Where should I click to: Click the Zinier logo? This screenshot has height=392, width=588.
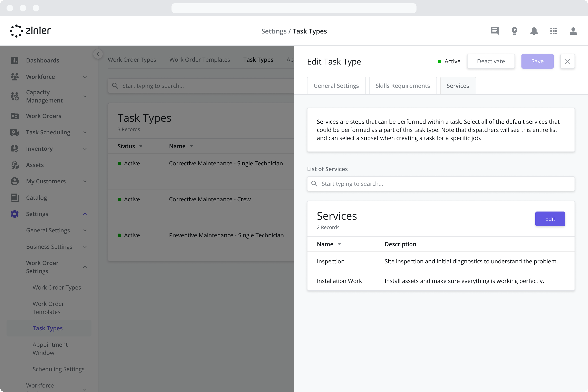point(30,31)
